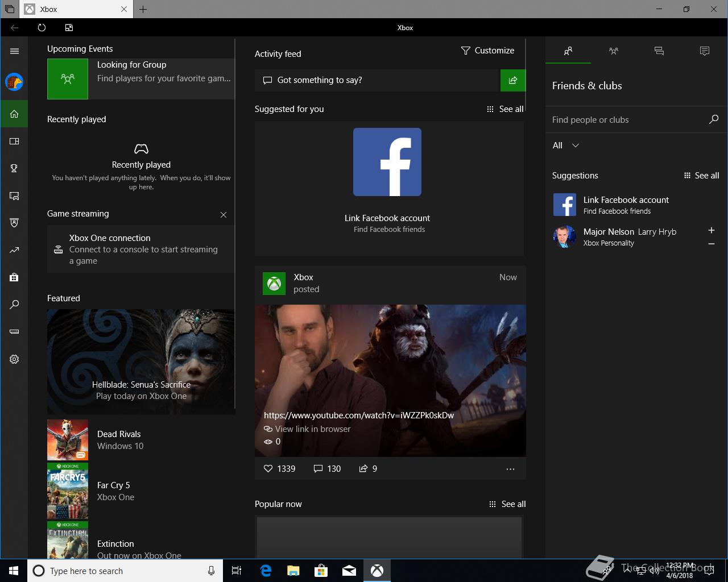Open Hellblade Senua's Sacrifice featured banner
The width and height of the screenshot is (728, 582).
point(141,361)
